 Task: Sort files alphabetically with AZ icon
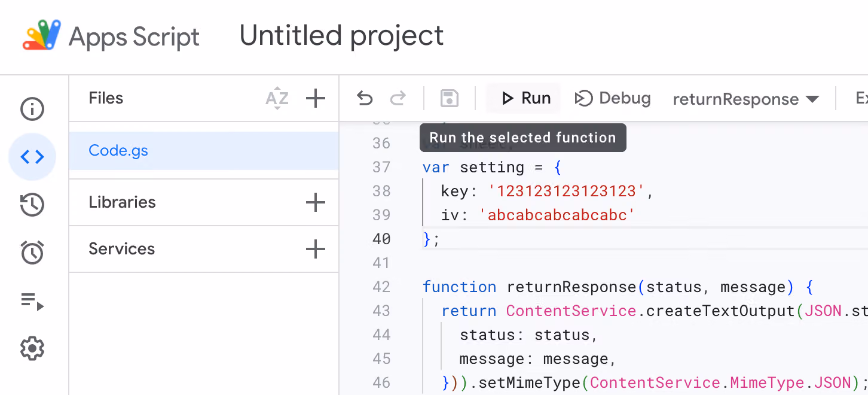(277, 99)
